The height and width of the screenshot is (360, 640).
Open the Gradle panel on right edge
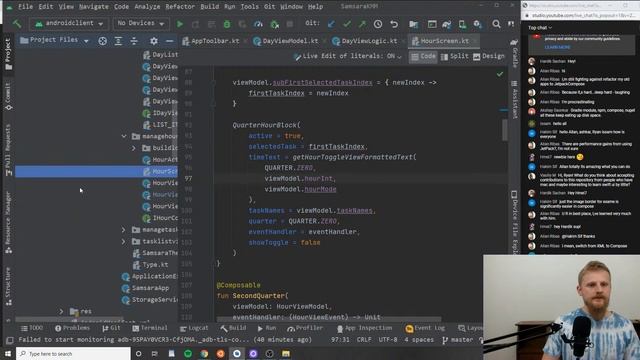(515, 53)
